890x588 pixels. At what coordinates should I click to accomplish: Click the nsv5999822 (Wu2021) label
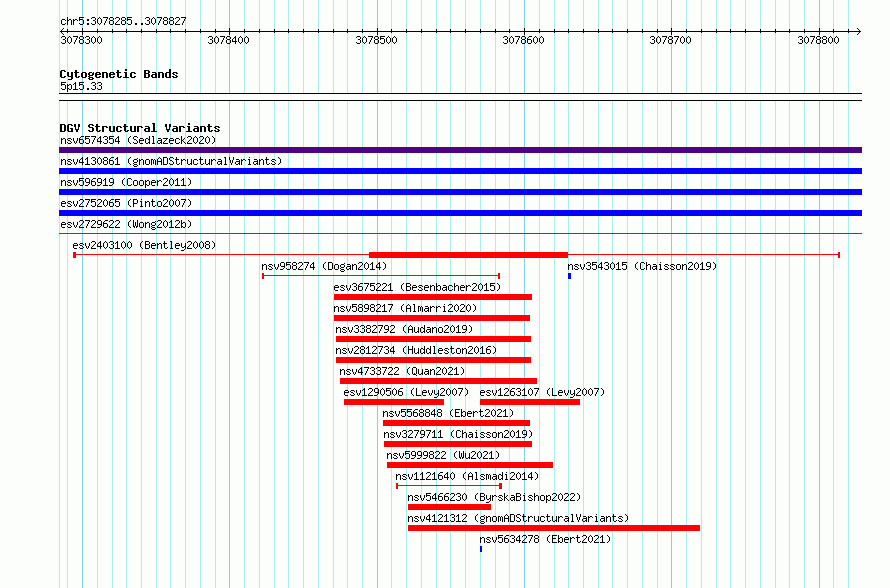[443, 455]
